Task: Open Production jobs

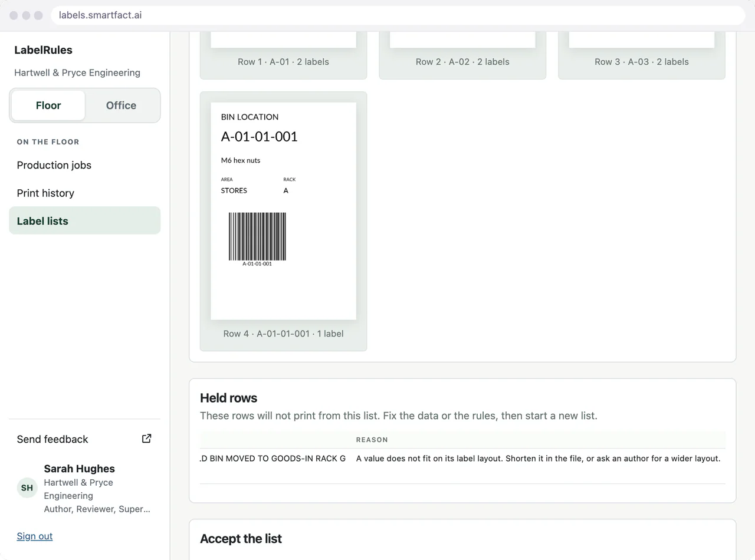Action: pos(84,165)
